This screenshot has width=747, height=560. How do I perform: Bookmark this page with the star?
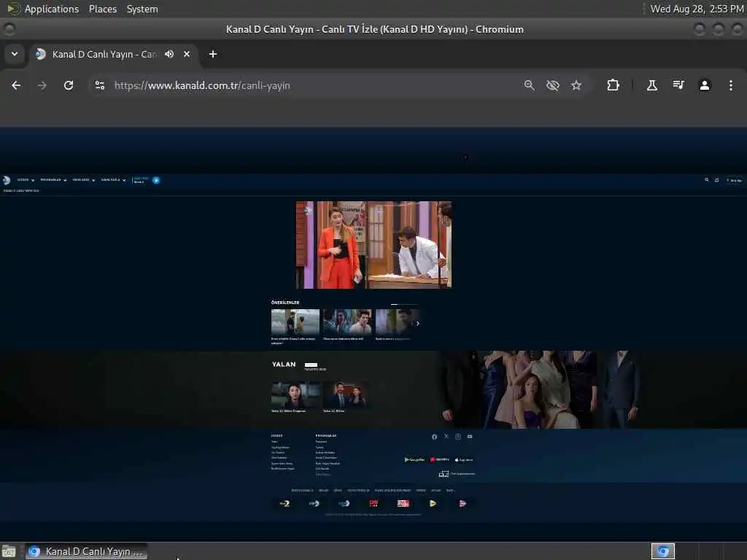[576, 85]
